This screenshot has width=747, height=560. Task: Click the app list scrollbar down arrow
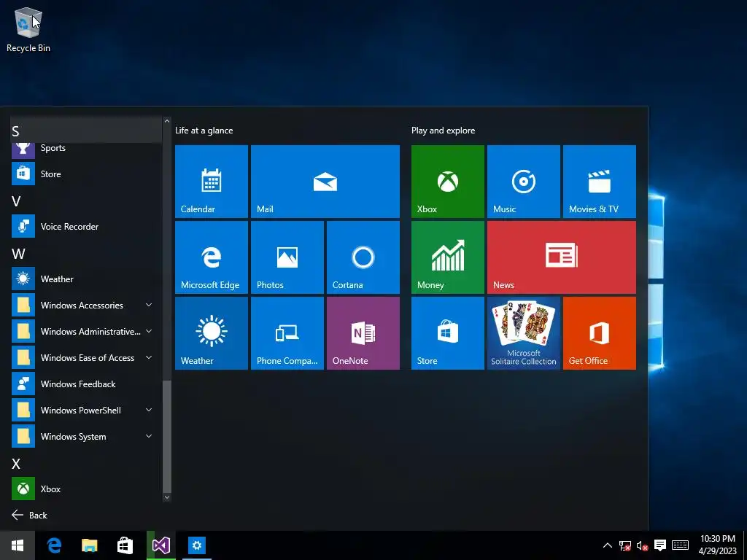[x=167, y=497]
